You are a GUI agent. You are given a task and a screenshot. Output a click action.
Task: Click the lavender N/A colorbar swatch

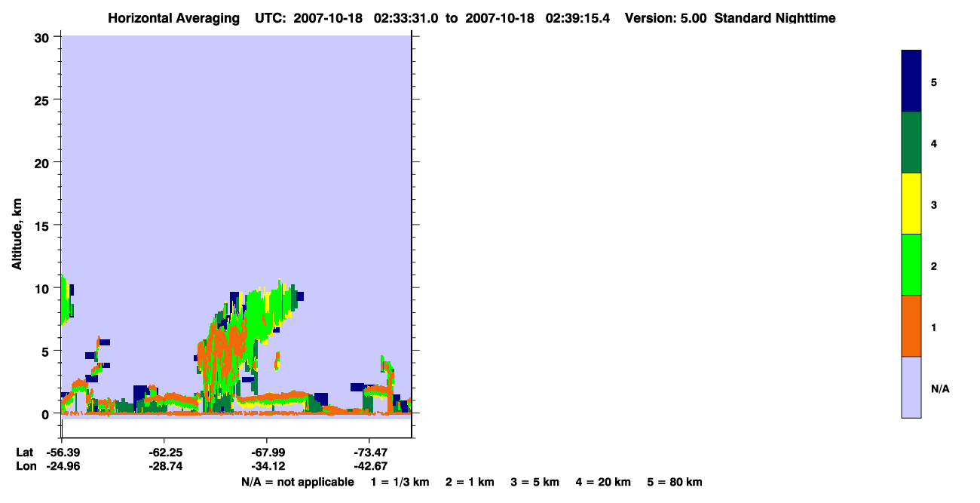pos(911,387)
